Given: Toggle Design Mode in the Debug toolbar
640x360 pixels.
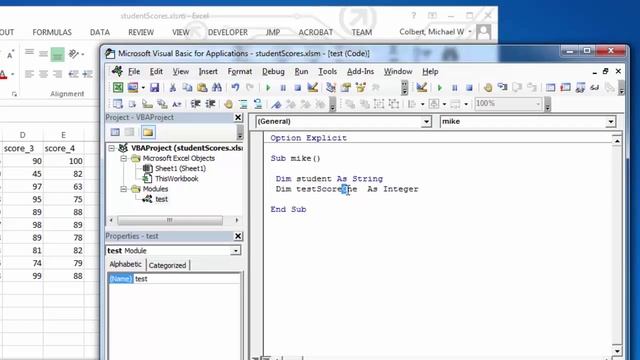Looking at the screenshot, I should click(422, 87).
